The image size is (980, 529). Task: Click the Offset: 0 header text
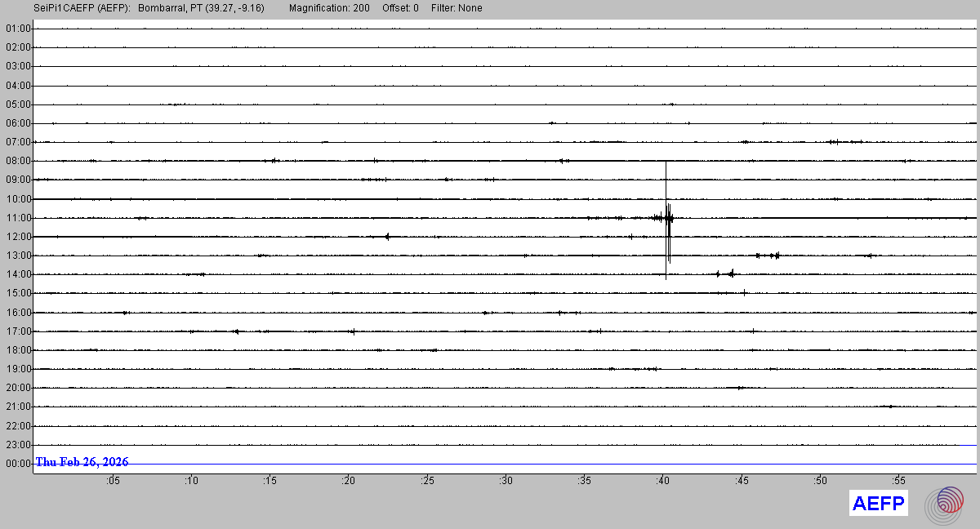click(x=400, y=8)
